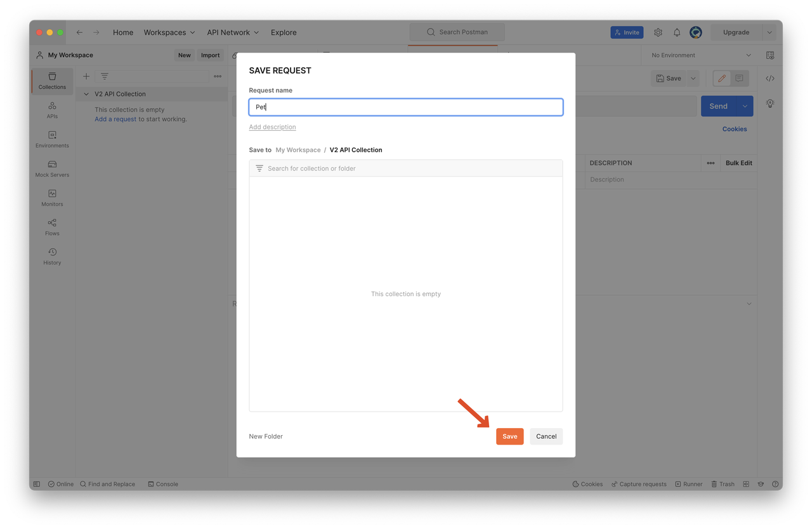Click the Invite button
This screenshot has height=529, width=812.
(627, 32)
